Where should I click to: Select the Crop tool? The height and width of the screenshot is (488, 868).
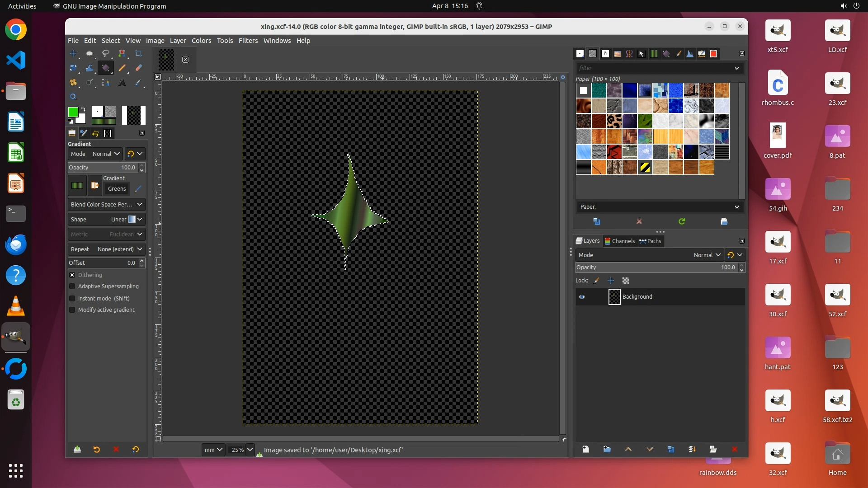138,53
